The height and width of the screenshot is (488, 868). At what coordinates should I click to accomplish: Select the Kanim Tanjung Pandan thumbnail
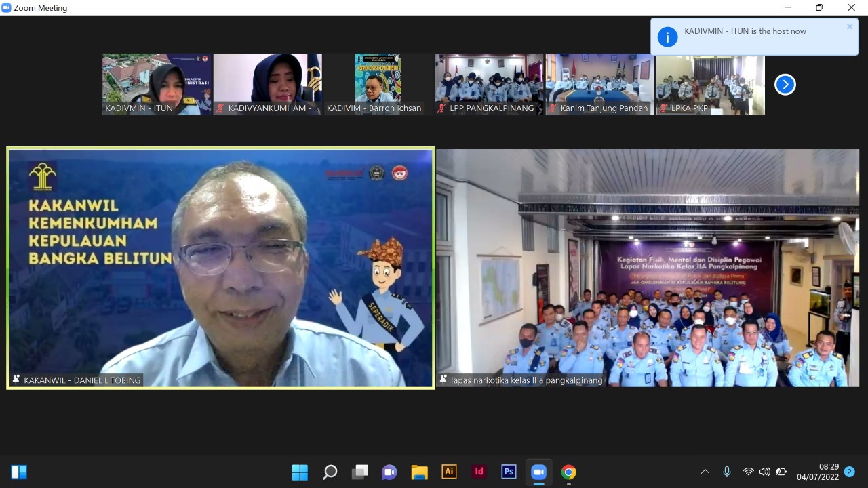(599, 84)
